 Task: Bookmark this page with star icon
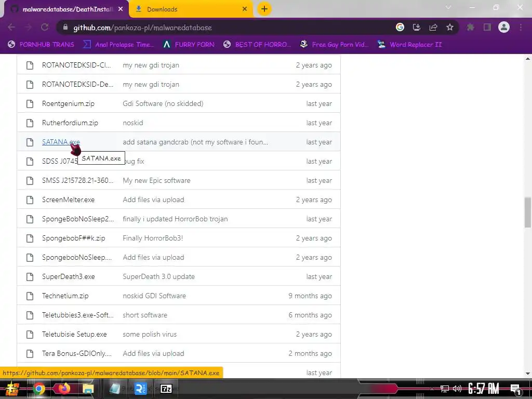(450, 27)
